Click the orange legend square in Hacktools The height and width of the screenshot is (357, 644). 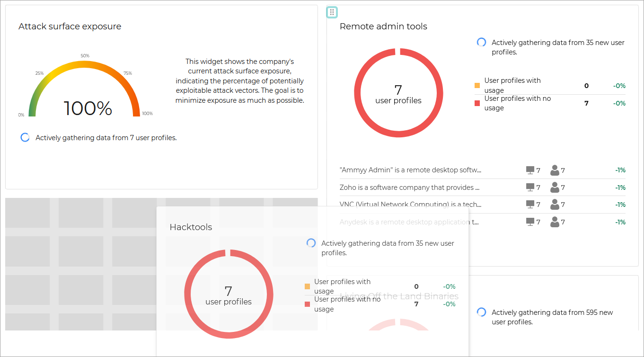tap(307, 286)
